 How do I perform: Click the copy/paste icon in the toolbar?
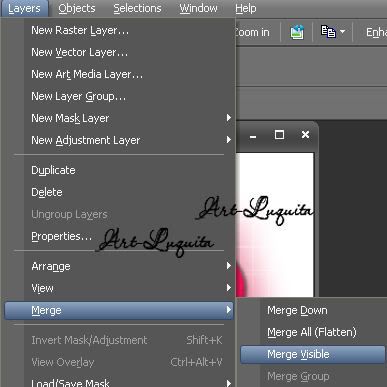tap(328, 32)
